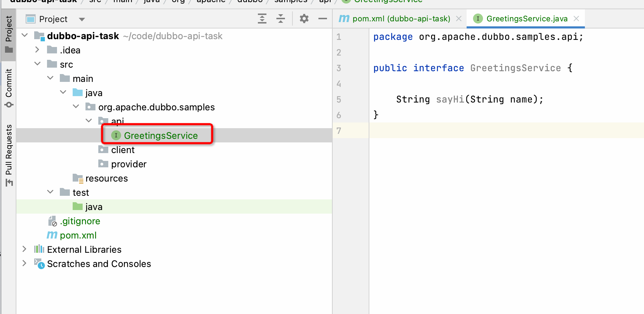Select the provider package
The height and width of the screenshot is (314, 644).
[x=128, y=164]
